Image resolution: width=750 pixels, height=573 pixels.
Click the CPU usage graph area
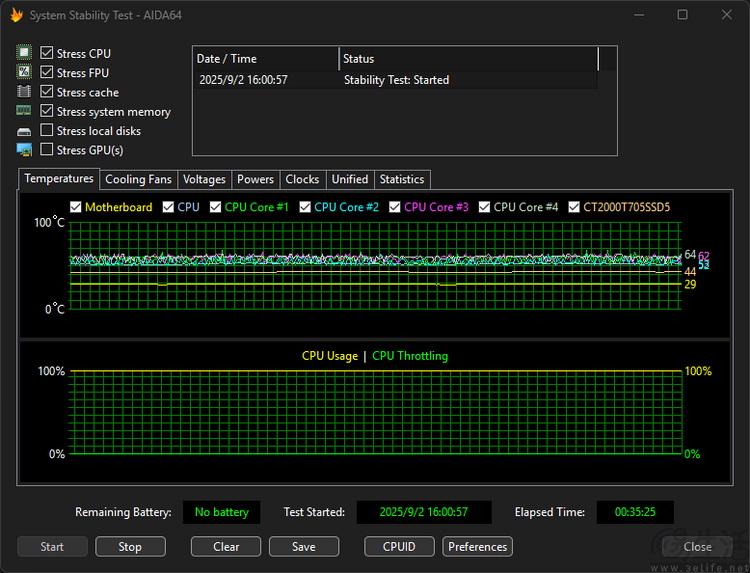coord(375,412)
